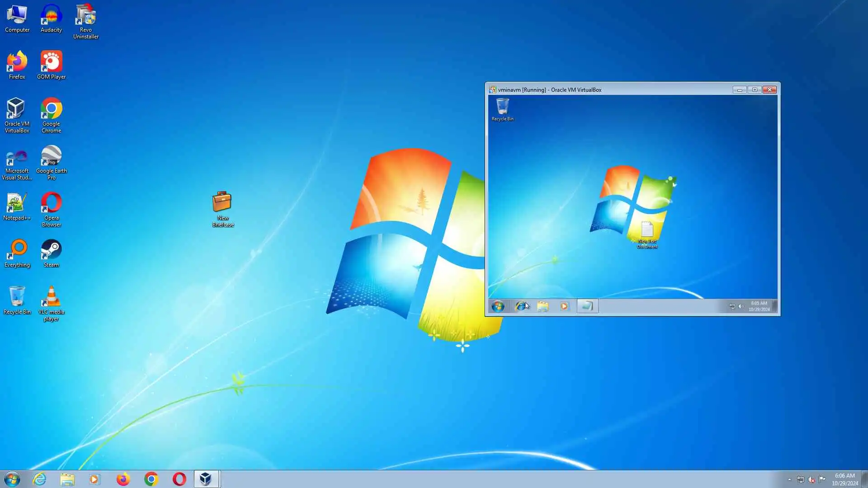Open Internet Explorer in the guest taskbar

click(x=521, y=306)
